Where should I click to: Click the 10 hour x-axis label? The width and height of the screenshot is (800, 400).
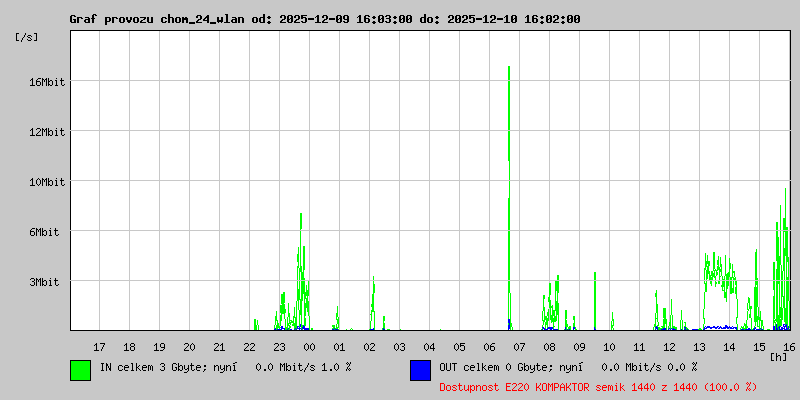coord(610,347)
